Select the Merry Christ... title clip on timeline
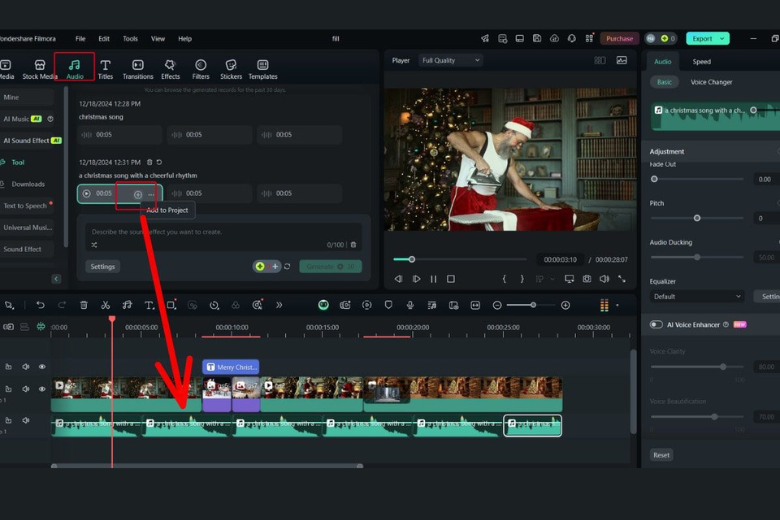The height and width of the screenshot is (520, 780). click(231, 367)
